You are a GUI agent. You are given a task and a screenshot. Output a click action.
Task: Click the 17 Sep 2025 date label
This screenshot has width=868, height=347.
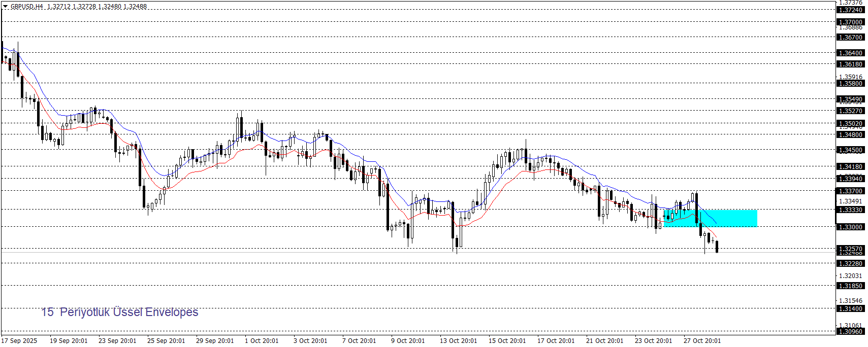19,341
